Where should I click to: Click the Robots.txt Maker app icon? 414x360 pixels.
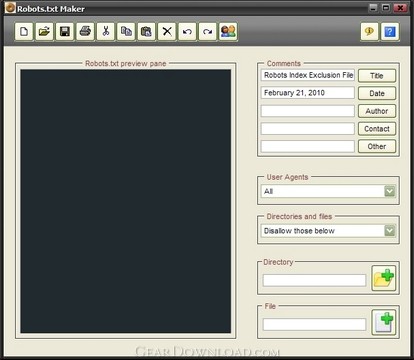tap(10, 8)
